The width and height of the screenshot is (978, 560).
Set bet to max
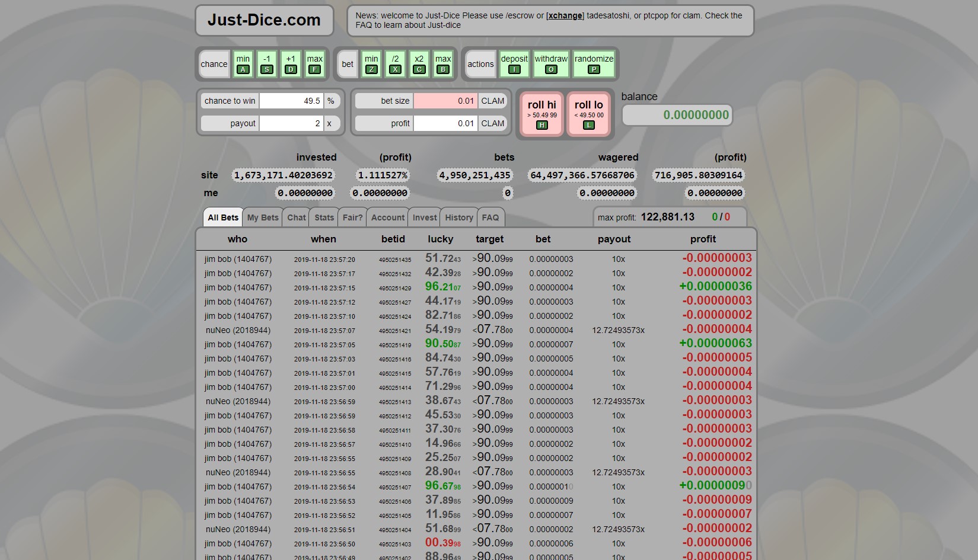443,64
